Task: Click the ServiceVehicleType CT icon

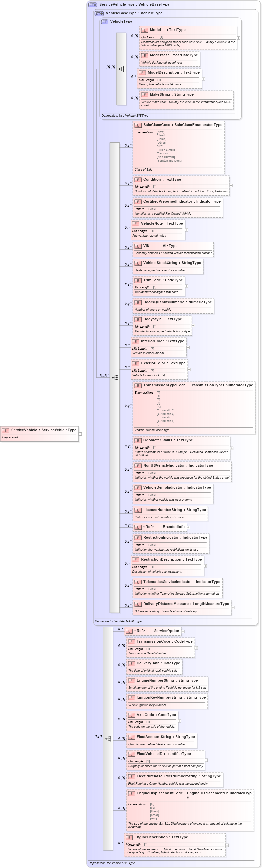Action: [93, 5]
